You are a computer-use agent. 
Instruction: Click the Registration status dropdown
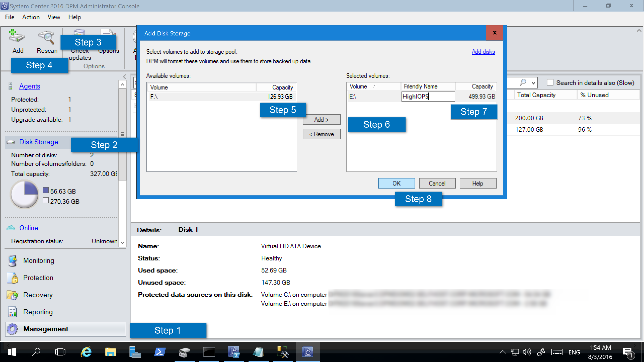coord(123,241)
